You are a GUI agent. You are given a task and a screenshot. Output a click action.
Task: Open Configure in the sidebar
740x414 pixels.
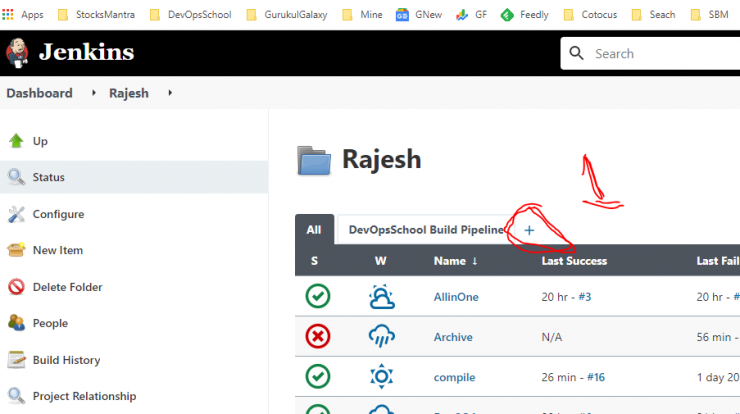pos(59,214)
